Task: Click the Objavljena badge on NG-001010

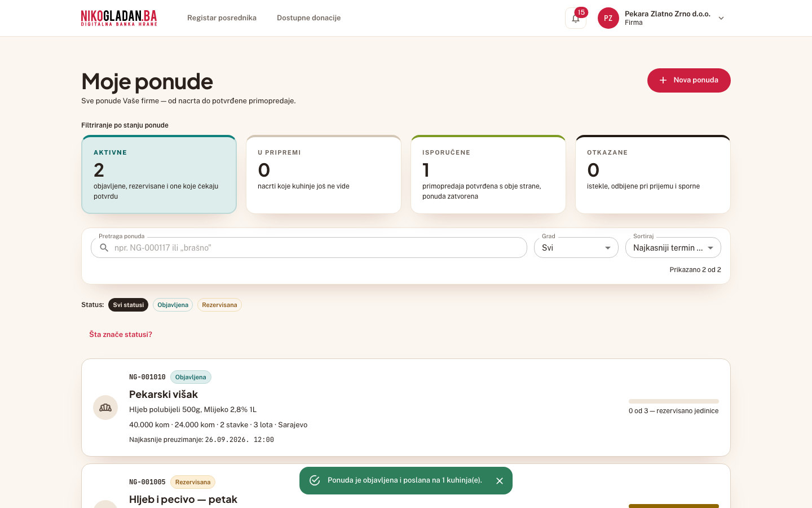Action: pos(191,377)
